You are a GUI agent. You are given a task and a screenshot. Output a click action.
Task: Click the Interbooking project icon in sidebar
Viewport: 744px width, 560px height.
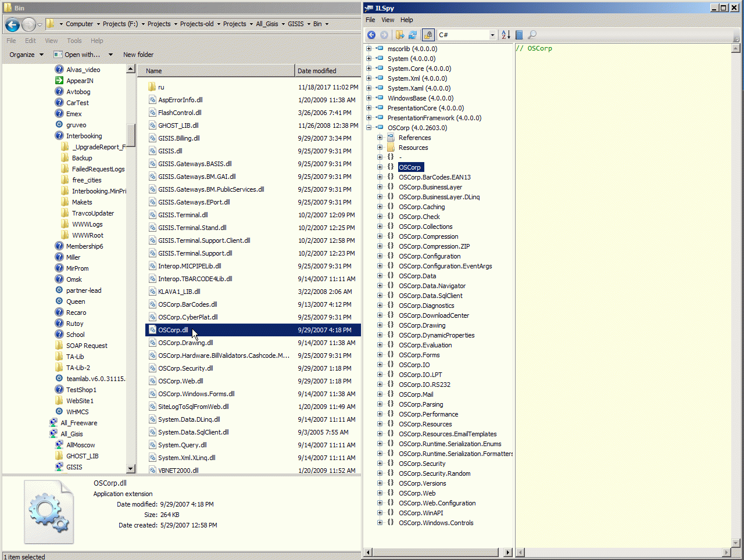click(59, 136)
